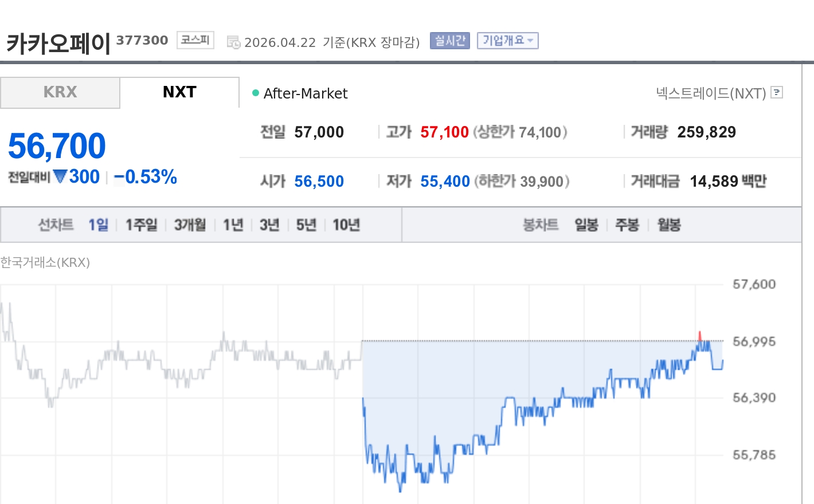Screen dimensions: 814x504
Task: Select the 1일 line chart period
Action: [x=98, y=225]
